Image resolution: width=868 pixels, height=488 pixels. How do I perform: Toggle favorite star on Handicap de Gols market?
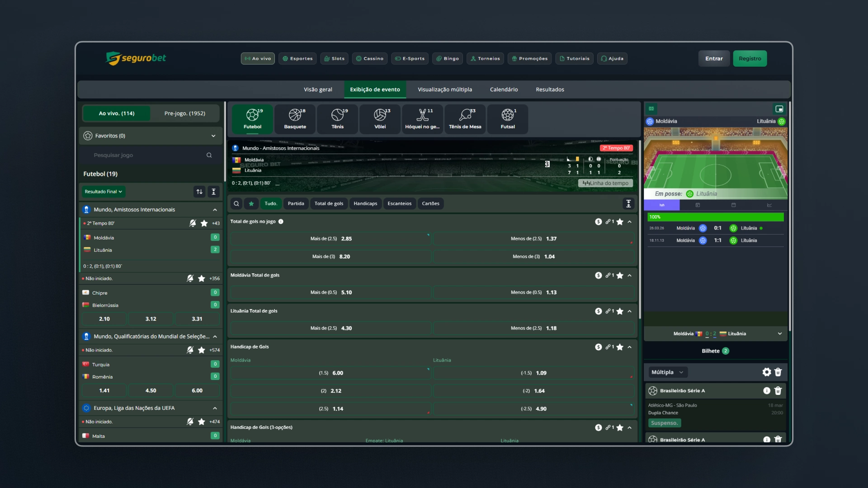(620, 347)
